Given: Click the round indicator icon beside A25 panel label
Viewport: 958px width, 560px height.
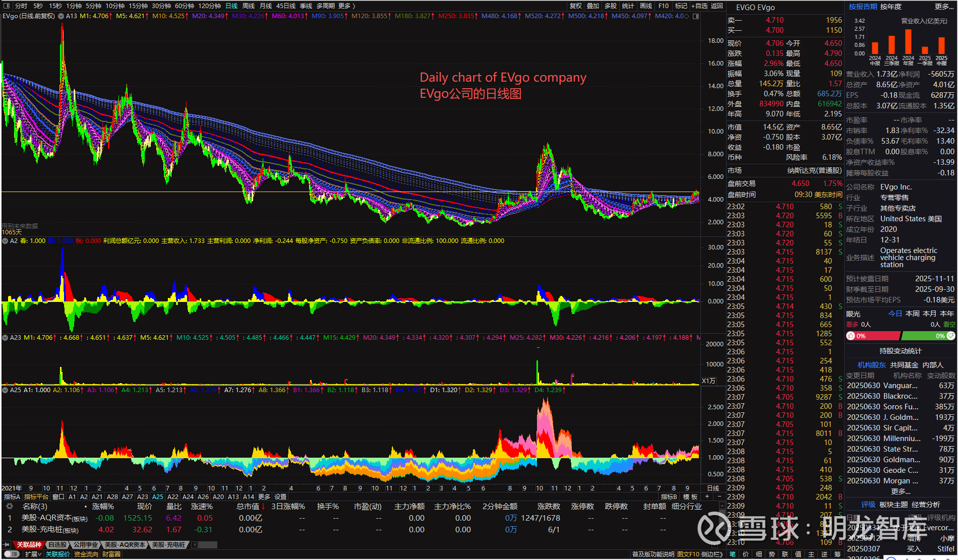Looking at the screenshot, I should point(6,390).
